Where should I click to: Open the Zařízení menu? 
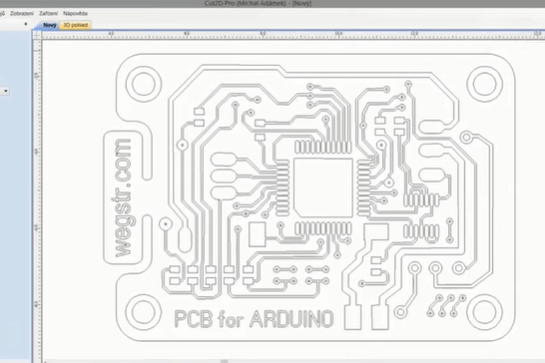pos(48,14)
